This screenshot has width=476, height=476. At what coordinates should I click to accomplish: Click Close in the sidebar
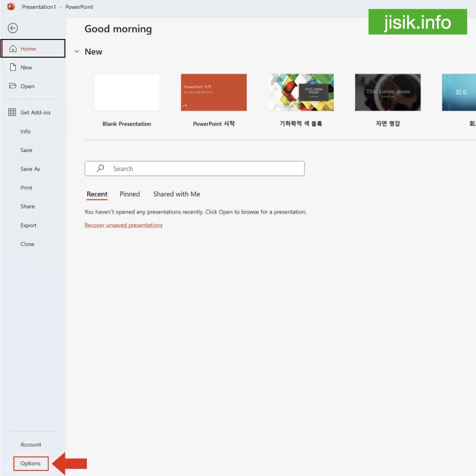(x=27, y=244)
